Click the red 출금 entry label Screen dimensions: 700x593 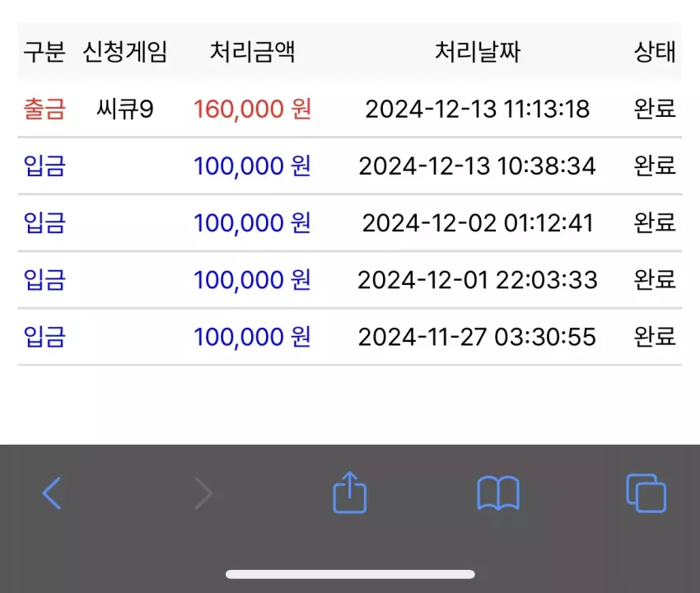(x=44, y=109)
